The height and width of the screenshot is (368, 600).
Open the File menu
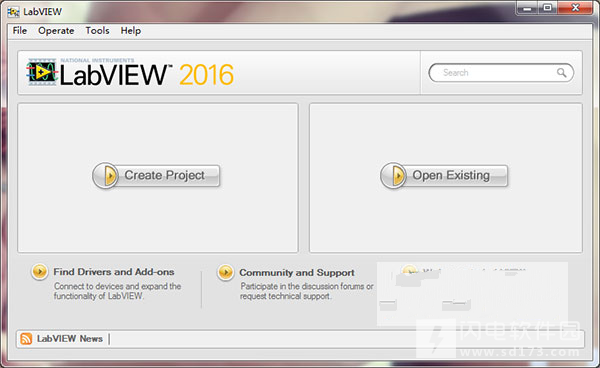click(x=20, y=31)
